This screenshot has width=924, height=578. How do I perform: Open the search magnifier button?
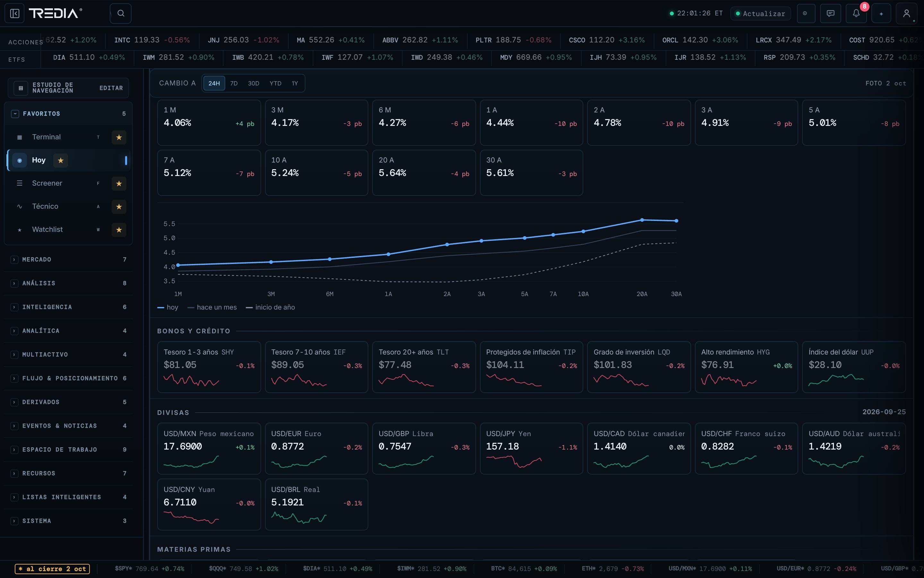121,13
